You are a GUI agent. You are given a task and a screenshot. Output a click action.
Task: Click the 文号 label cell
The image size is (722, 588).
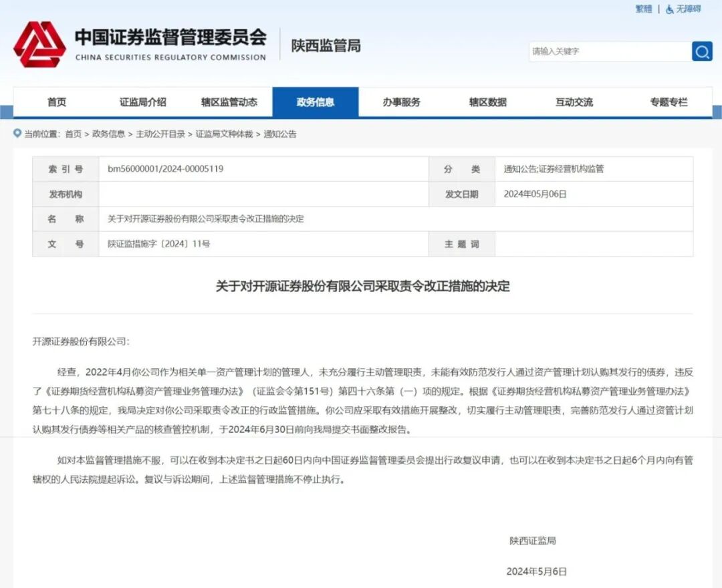[x=66, y=243]
